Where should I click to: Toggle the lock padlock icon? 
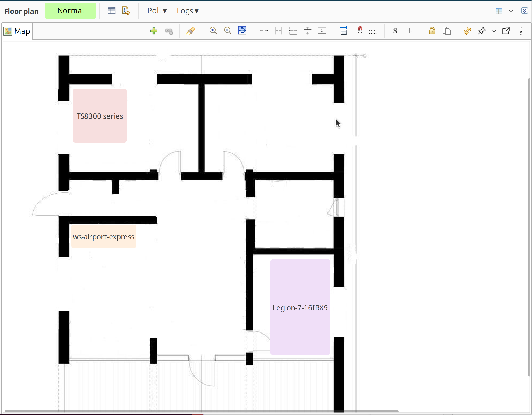(432, 31)
